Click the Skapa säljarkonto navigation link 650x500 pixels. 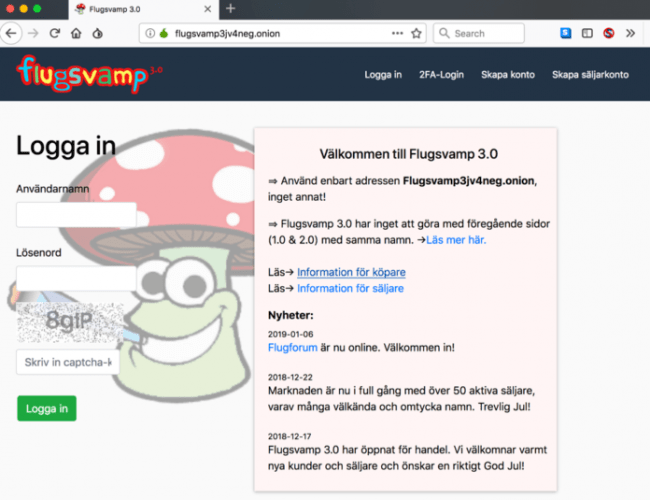coord(590,75)
